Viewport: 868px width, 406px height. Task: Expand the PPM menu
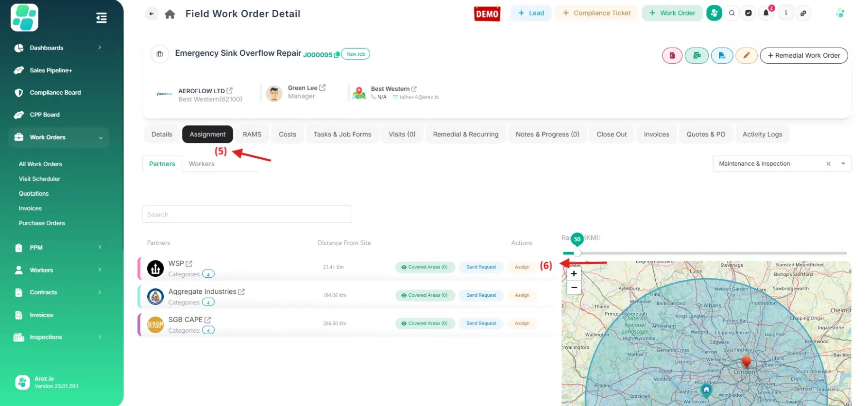tap(59, 248)
